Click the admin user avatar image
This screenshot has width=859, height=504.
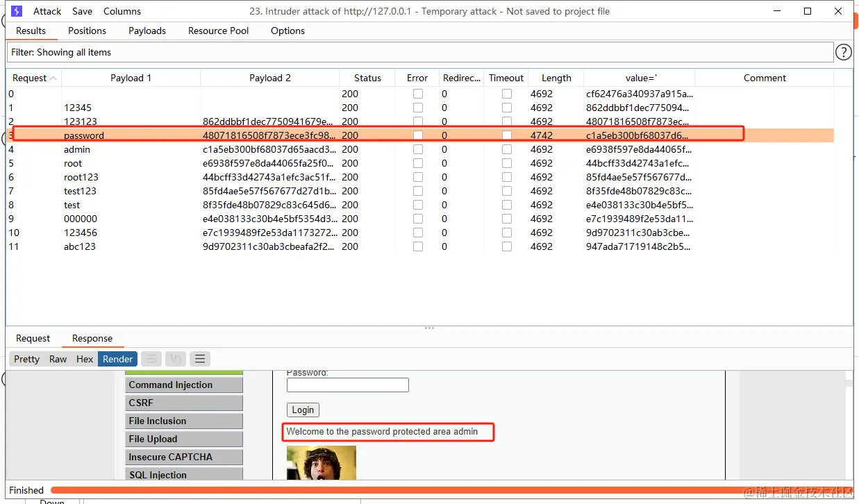click(x=322, y=463)
